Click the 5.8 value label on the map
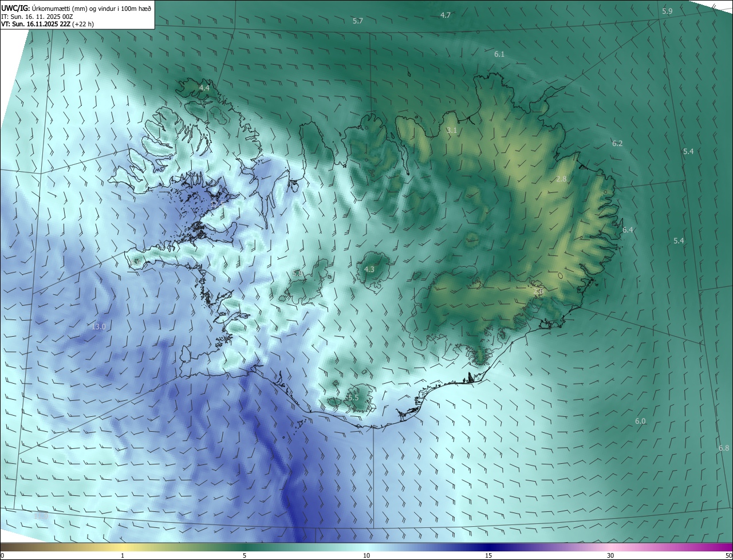The height and width of the screenshot is (560, 733). coord(297,274)
